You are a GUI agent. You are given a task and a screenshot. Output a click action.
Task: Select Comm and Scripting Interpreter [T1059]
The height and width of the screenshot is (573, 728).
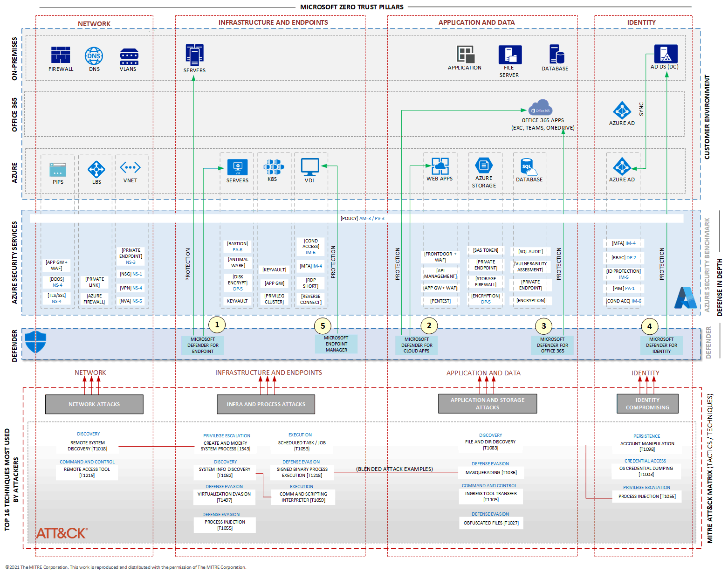303,497
